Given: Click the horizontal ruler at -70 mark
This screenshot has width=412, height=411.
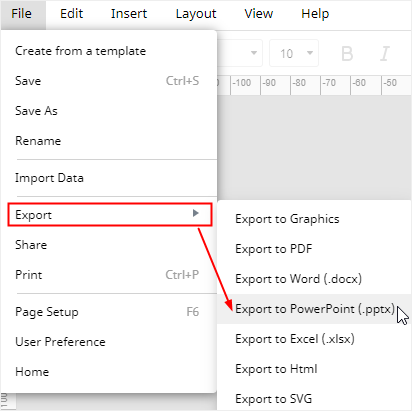Looking at the screenshot, I should (329, 83).
